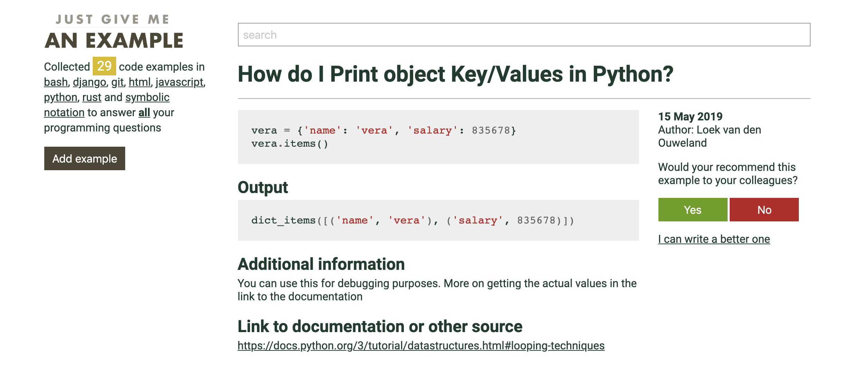Open the symbolic notation examples link
Image resolution: width=868 pixels, height=384 pixels.
click(107, 105)
